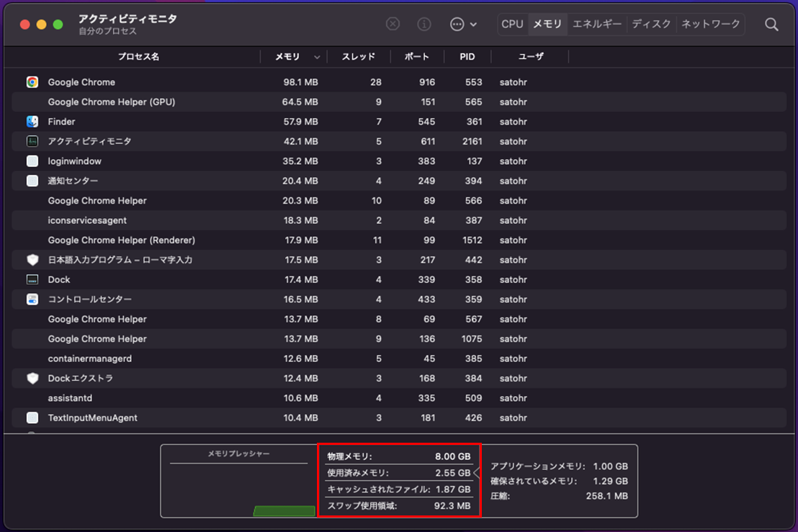Click the 日本語入力プログラム – ローマ字入力 name

[120, 260]
